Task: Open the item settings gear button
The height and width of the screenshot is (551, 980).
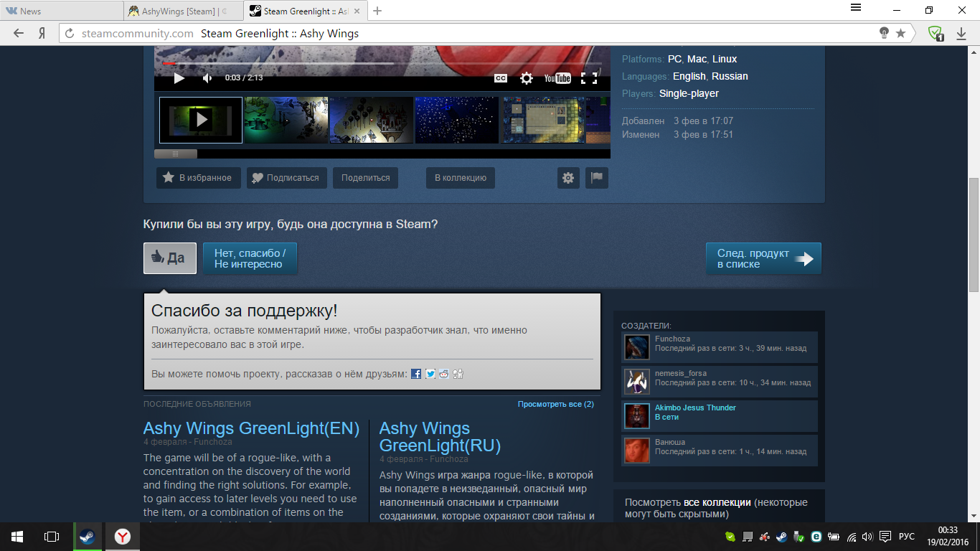Action: coord(568,178)
